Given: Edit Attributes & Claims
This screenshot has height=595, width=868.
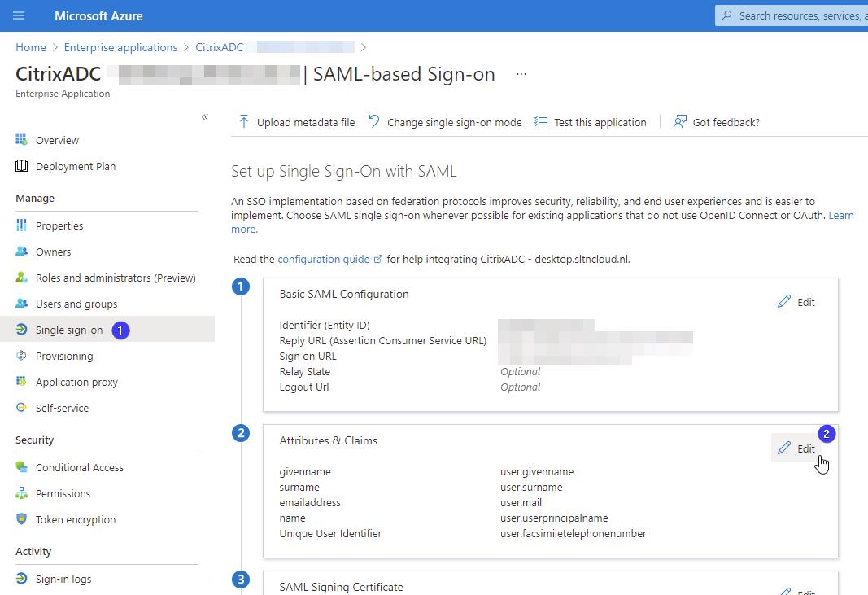Looking at the screenshot, I should (796, 448).
